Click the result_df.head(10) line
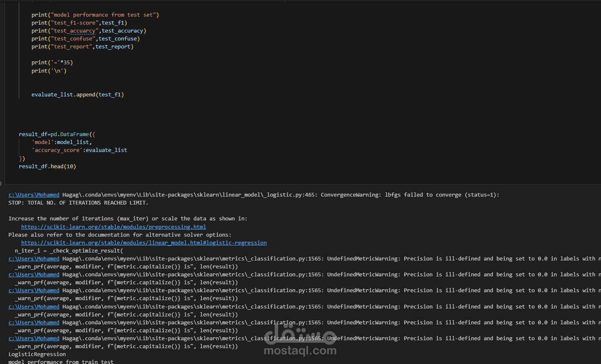This screenshot has width=601, height=364. pos(47,166)
